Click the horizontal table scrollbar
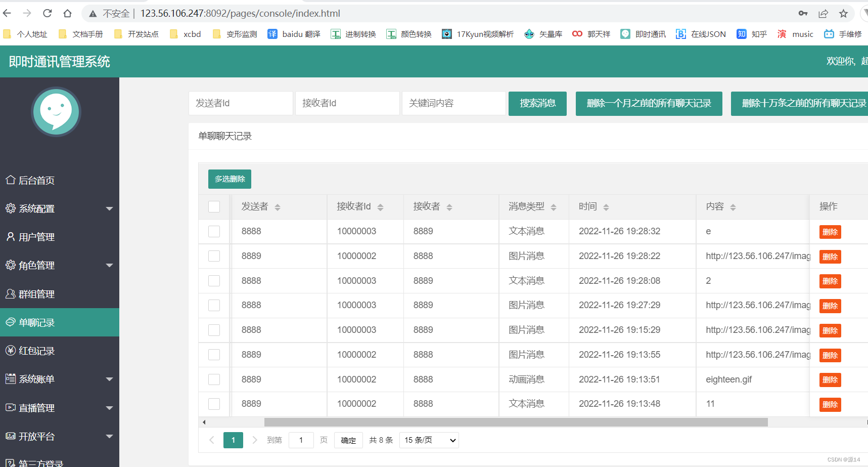868x467 pixels. pyautogui.click(x=516, y=422)
